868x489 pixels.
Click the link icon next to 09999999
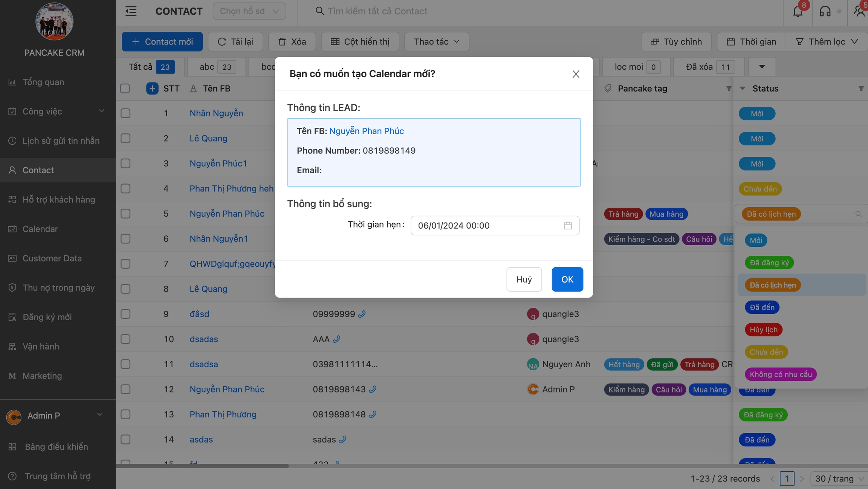(x=362, y=314)
